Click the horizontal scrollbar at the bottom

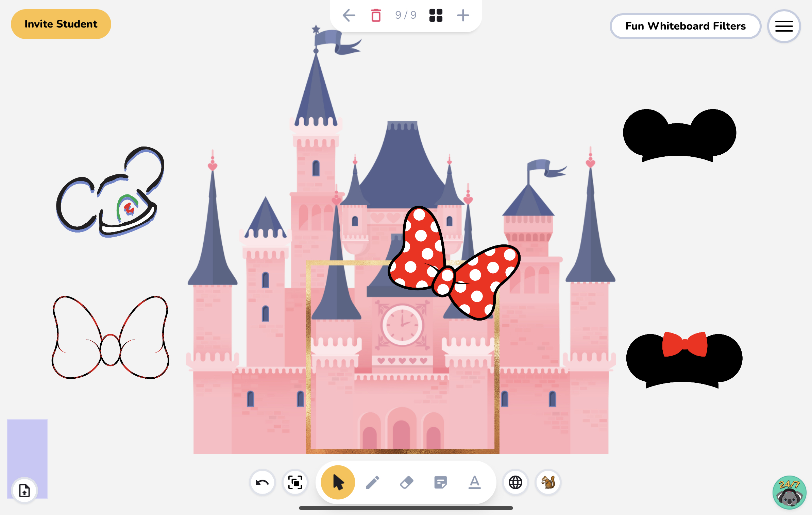point(406,508)
